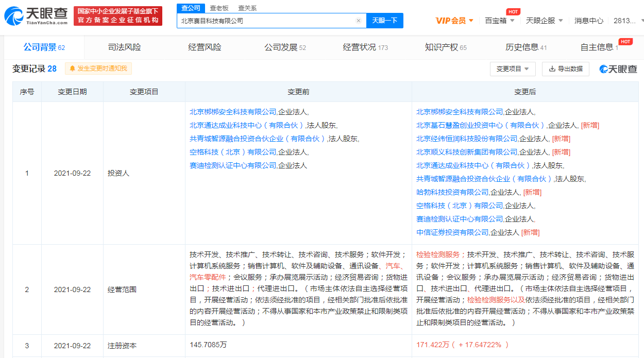This screenshot has width=644, height=358.
Task: Go to the 知识产权 tab
Action: pos(445,47)
